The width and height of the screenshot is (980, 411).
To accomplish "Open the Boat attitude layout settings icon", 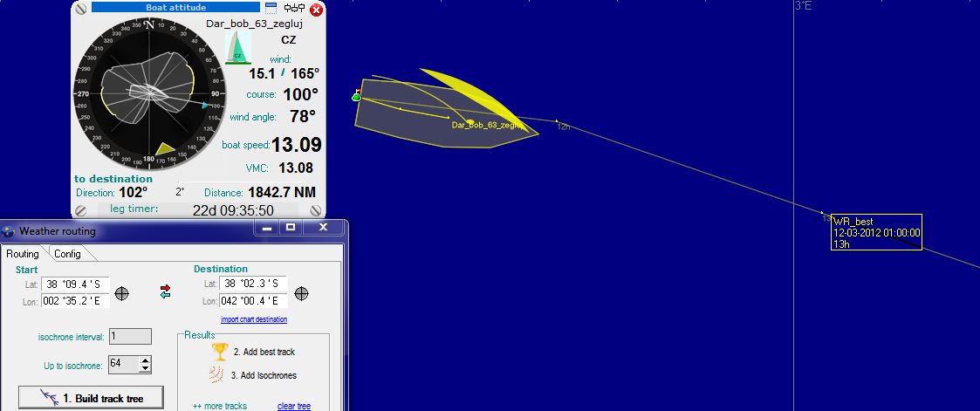I will click(293, 9).
